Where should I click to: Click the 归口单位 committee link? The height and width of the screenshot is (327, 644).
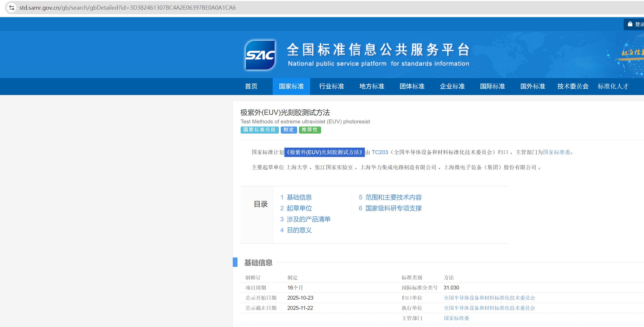[x=489, y=298]
